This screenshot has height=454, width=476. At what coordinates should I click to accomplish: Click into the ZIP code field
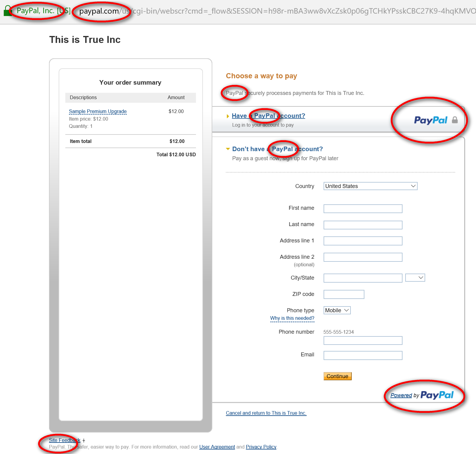(x=344, y=294)
